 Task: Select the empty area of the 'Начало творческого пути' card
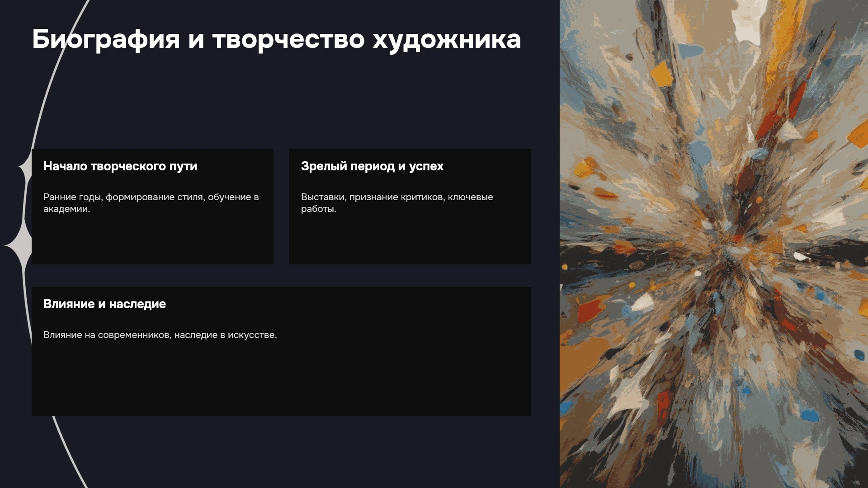(152, 239)
